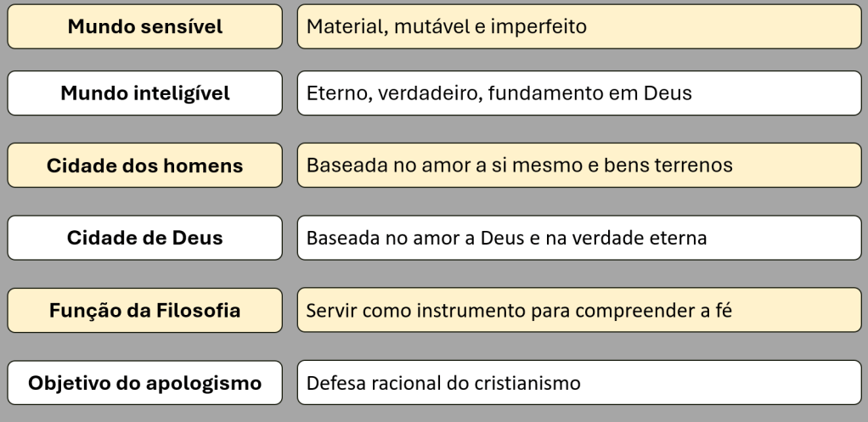Viewport: 868px width, 422px height.
Task: Click the 'Mundo inteligível' label box
Action: [144, 93]
